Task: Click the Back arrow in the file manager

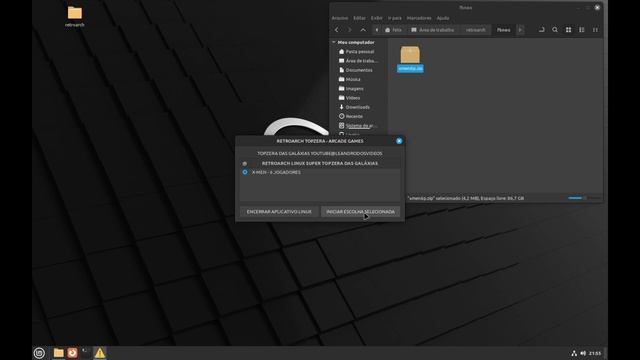Action: (x=337, y=30)
